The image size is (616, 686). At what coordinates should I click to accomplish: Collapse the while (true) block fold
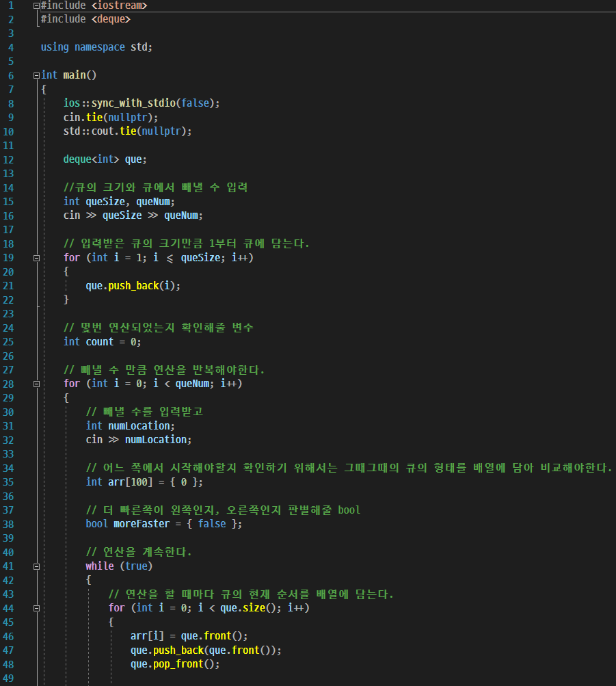click(x=37, y=566)
